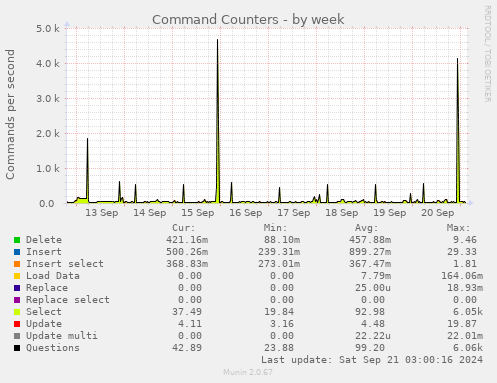Click Insert select's Max value '1.81'
The width and height of the screenshot is (497, 383).
click(465, 264)
